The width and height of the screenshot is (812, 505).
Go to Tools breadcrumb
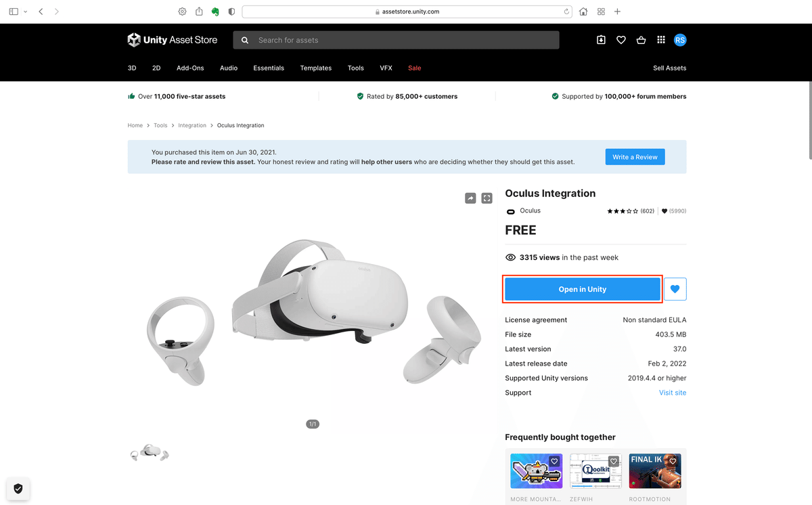pos(160,125)
